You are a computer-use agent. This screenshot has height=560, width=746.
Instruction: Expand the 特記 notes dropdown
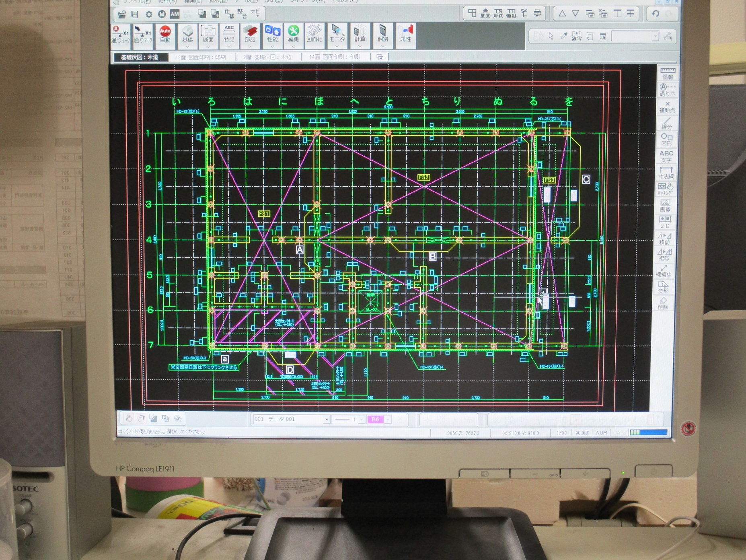pos(229,47)
